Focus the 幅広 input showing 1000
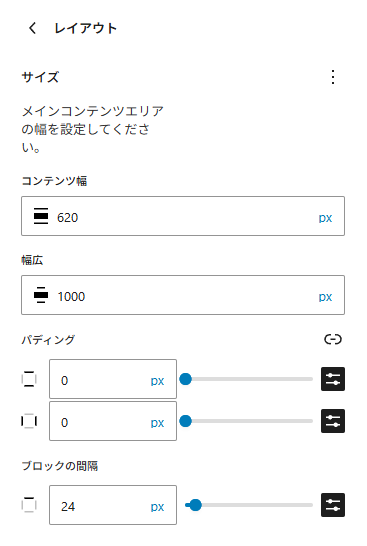This screenshot has width=367, height=546. (183, 297)
